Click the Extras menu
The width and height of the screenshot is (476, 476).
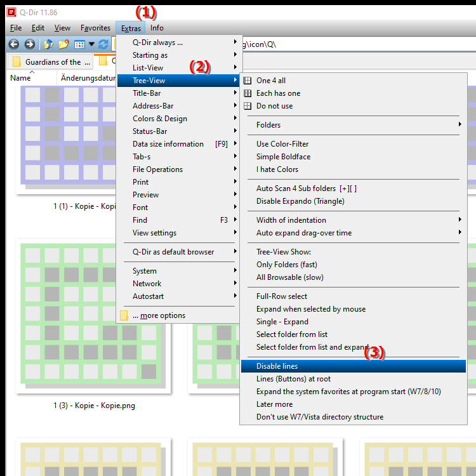click(x=131, y=28)
